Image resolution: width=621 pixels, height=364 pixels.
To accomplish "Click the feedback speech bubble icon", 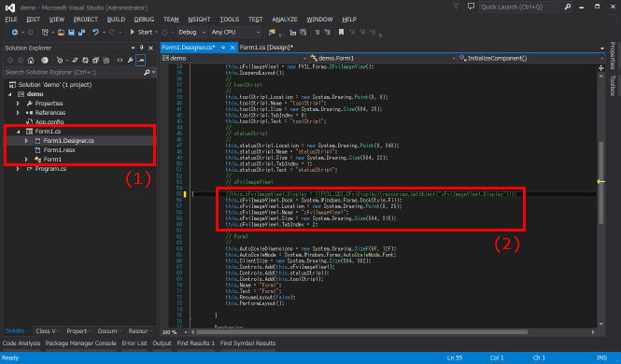I will [471, 7].
